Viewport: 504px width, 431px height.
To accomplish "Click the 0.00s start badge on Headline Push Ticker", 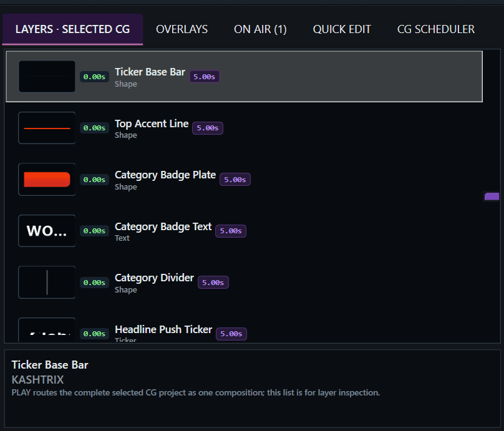I will coord(94,334).
